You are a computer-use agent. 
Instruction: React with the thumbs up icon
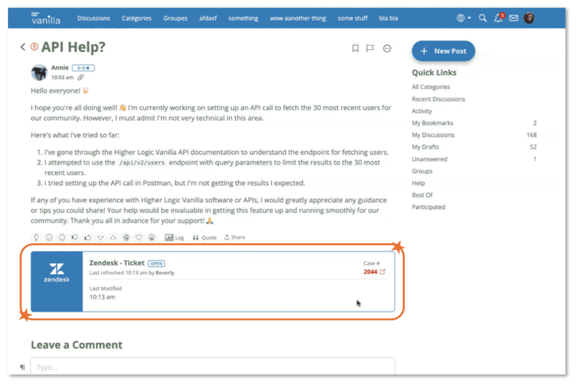[x=87, y=238]
